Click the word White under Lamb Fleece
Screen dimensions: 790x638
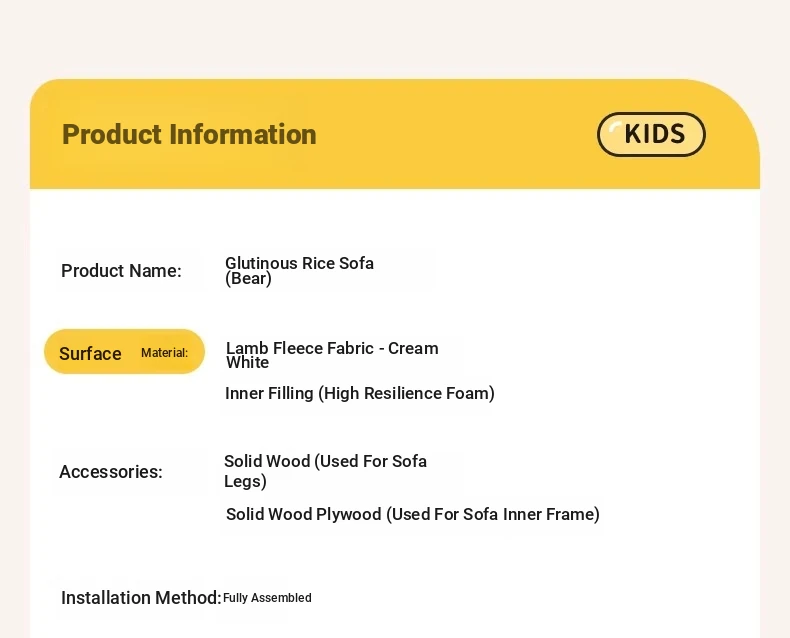pos(247,363)
